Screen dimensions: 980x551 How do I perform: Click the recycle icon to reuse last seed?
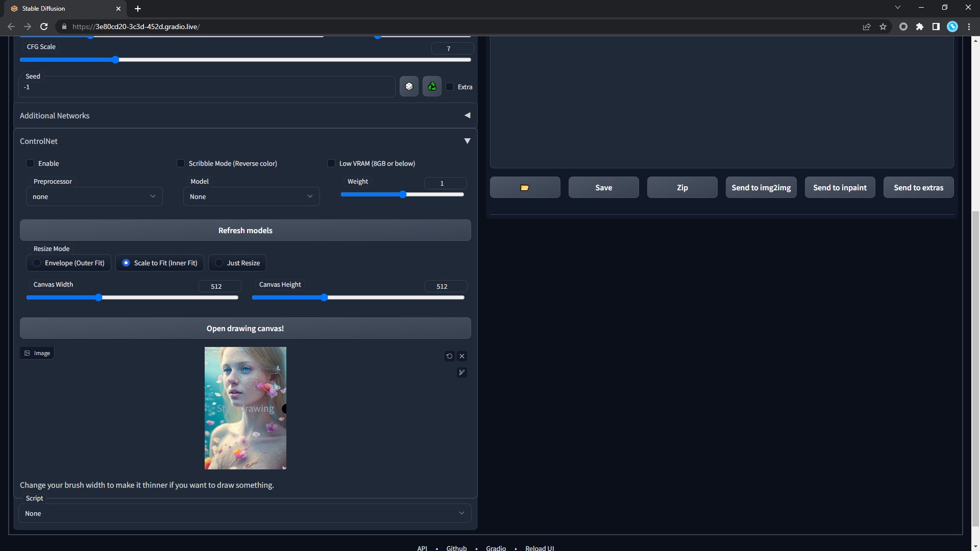point(431,86)
